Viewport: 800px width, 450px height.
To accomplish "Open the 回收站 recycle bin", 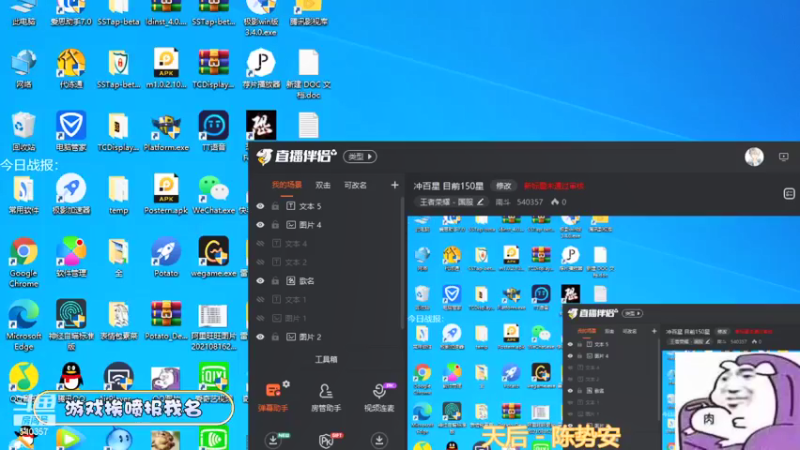I will point(23,132).
